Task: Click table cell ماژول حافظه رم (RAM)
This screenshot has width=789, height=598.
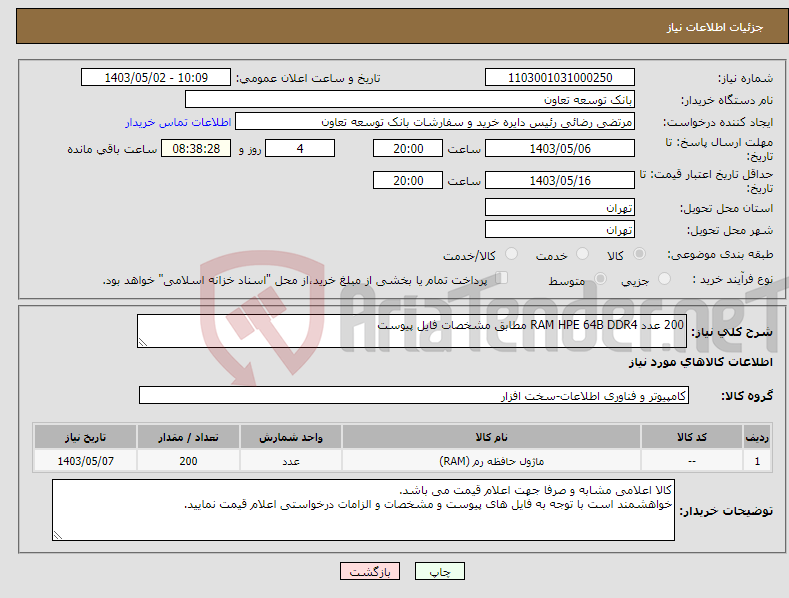Action: tap(491, 461)
